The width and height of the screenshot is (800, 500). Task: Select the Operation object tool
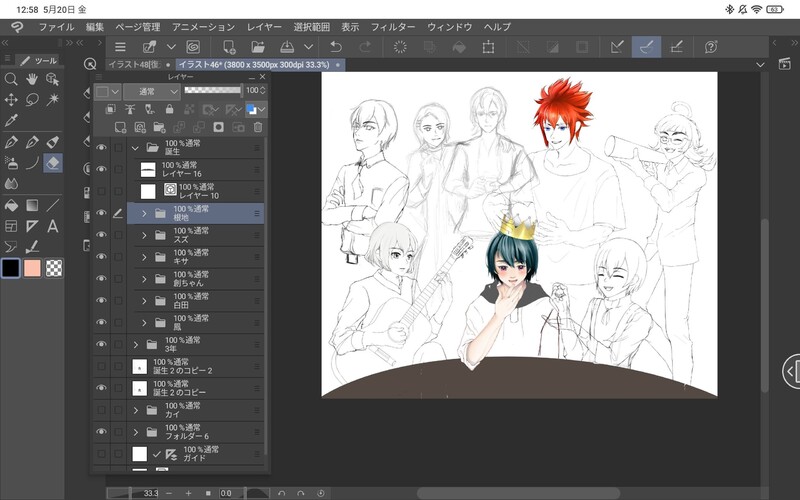pyautogui.click(x=53, y=79)
